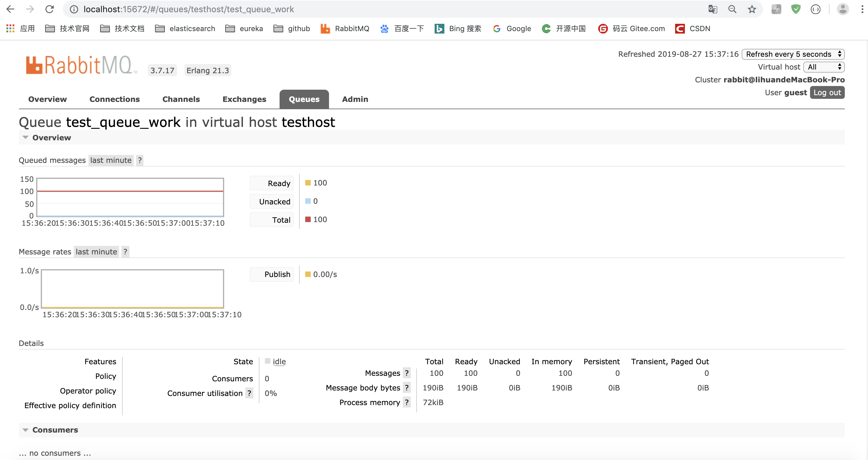Open the gray lightning extension icon
This screenshot has height=460, width=868.
pos(776,9)
